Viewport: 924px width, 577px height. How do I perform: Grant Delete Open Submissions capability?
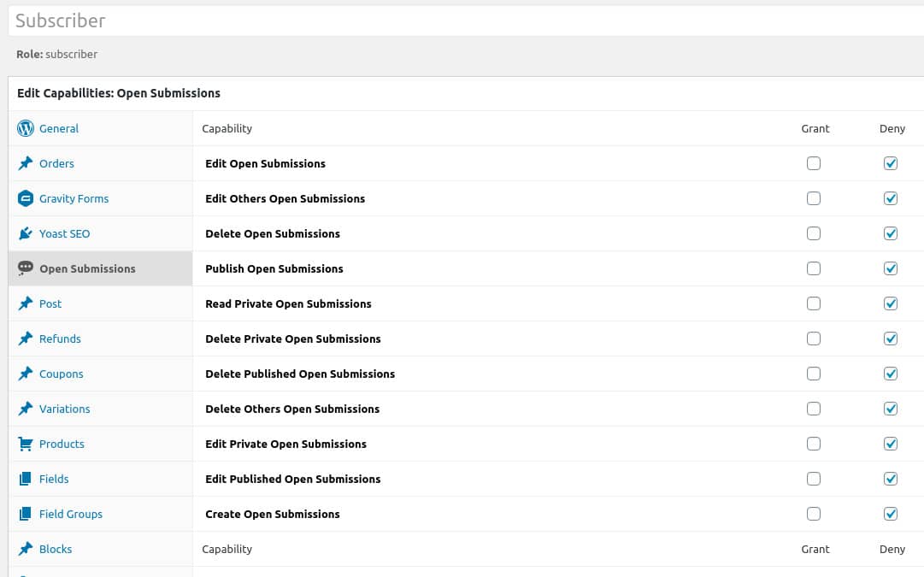coord(813,233)
